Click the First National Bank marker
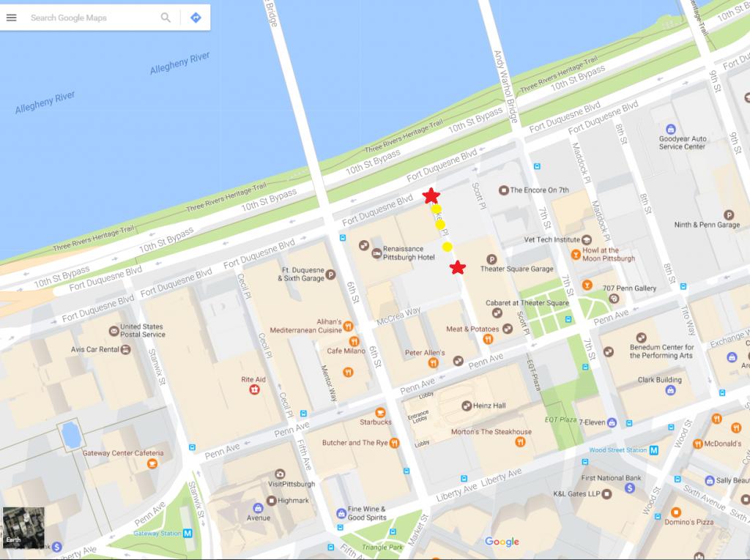The image size is (750, 560). coord(609,488)
